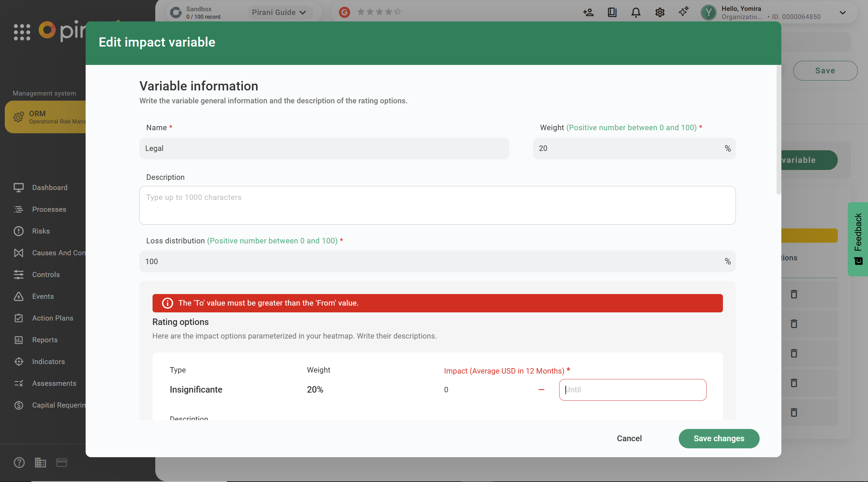Open the Risks menu item

click(41, 231)
